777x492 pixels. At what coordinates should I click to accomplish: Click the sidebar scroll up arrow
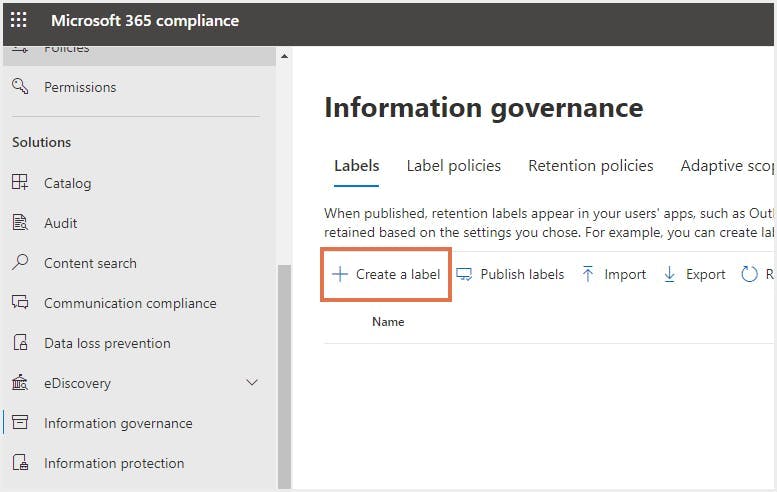click(284, 56)
